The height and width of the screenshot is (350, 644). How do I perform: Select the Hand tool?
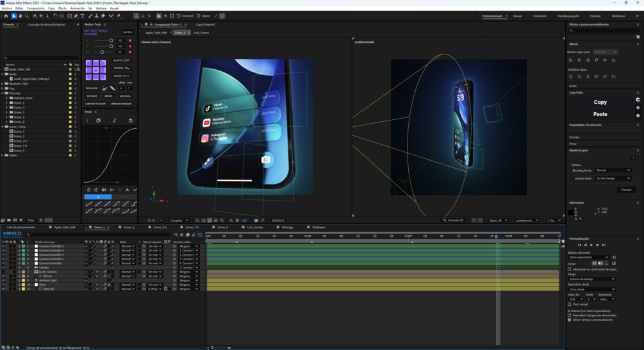[x=20, y=16]
